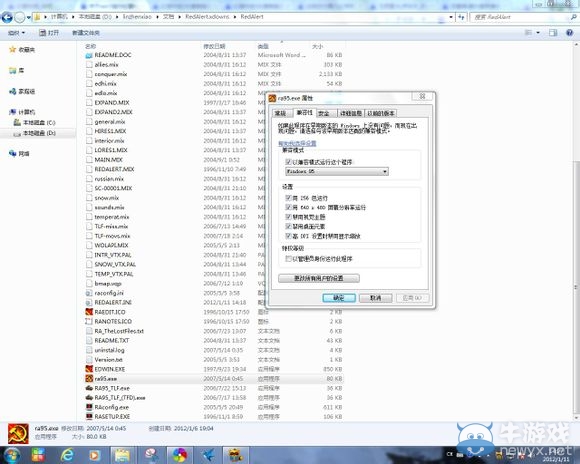Image resolution: width=580 pixels, height=464 pixels.
Task: Select the RA95_TLF.exe file icon
Action: coord(89,388)
